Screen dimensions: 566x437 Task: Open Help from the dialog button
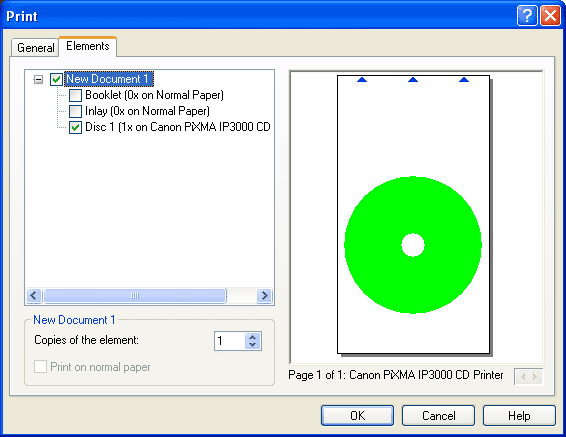pos(519,415)
